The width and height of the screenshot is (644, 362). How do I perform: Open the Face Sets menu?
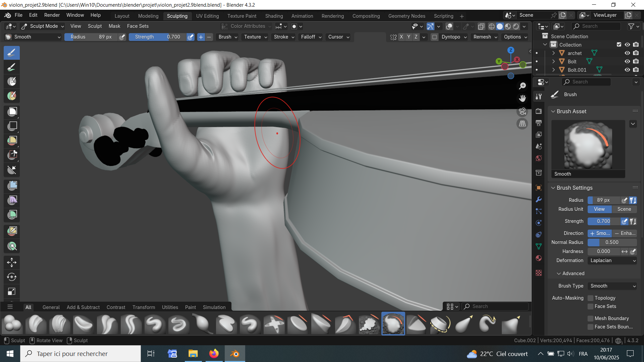tap(138, 26)
